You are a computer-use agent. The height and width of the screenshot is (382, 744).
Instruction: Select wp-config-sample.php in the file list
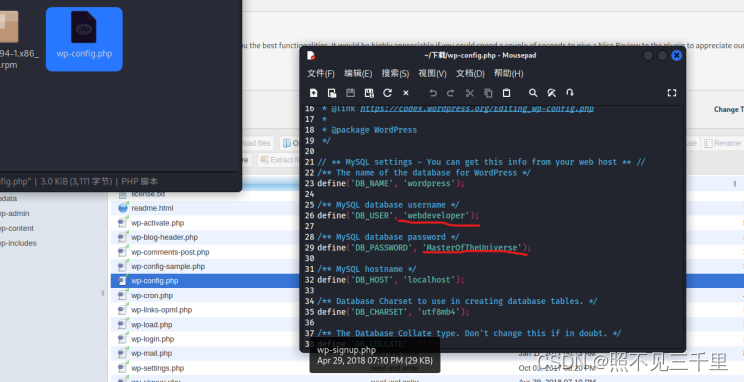point(168,266)
